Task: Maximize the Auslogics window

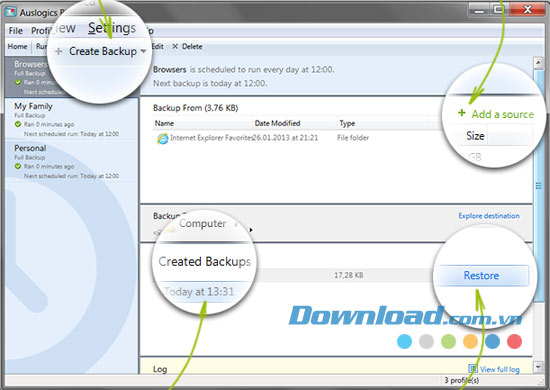Action: point(498,10)
